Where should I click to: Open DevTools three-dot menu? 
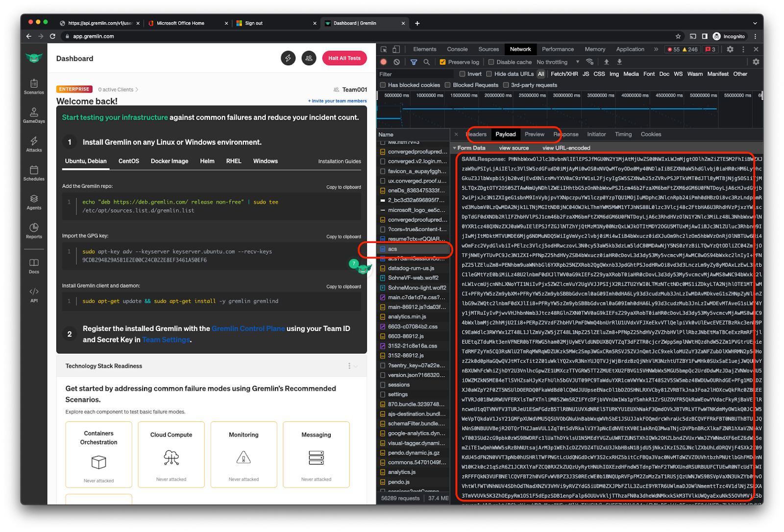click(743, 49)
